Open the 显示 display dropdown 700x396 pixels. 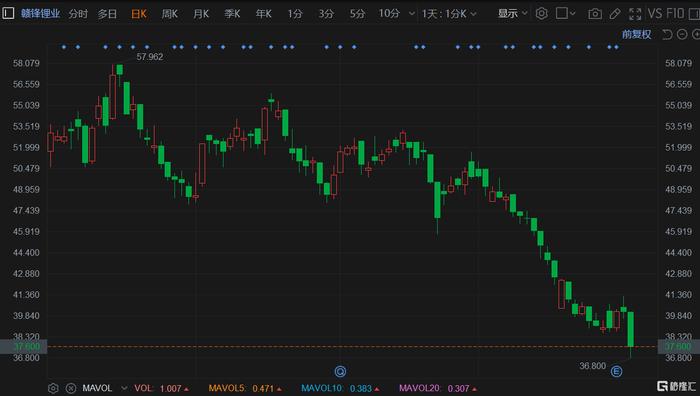point(512,14)
